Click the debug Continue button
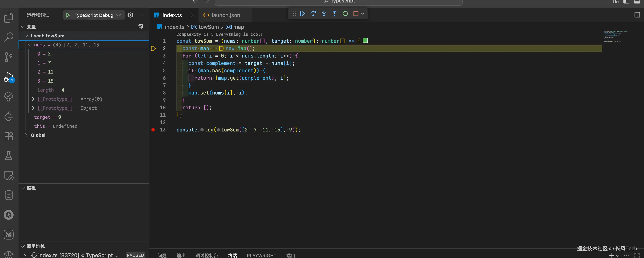This screenshot has height=258, width=644. tap(302, 14)
